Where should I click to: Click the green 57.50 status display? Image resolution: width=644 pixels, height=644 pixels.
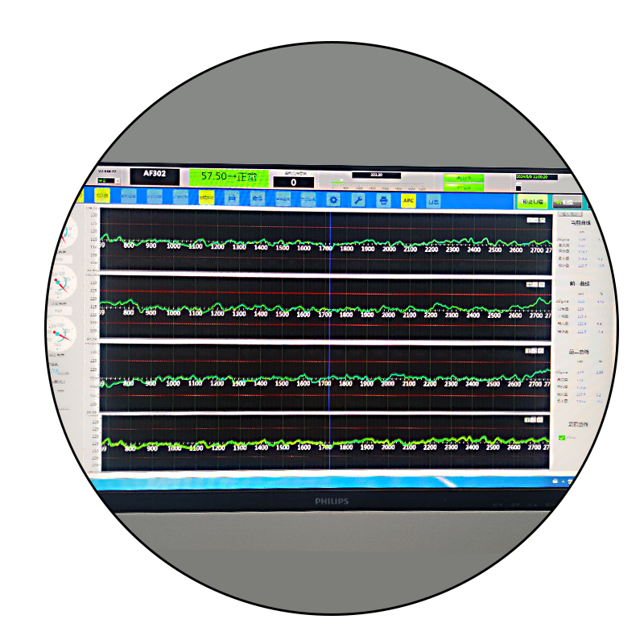229,176
